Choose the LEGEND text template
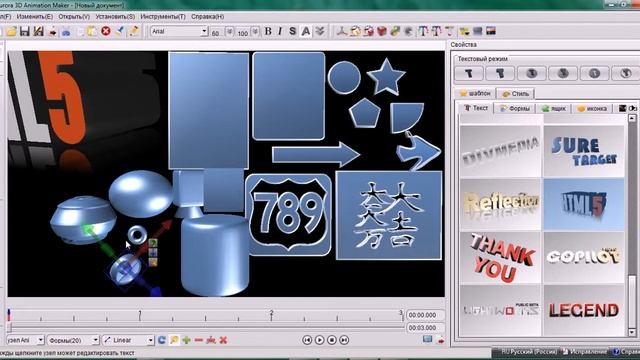The width and height of the screenshot is (640, 360). pyautogui.click(x=584, y=310)
